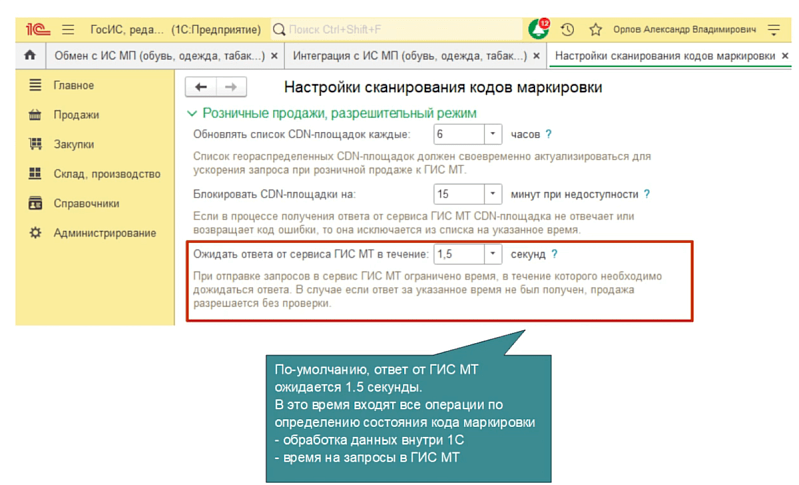Click label Блокировать CDN-площадки на
This screenshot has height=485, width=799.
pos(274,194)
